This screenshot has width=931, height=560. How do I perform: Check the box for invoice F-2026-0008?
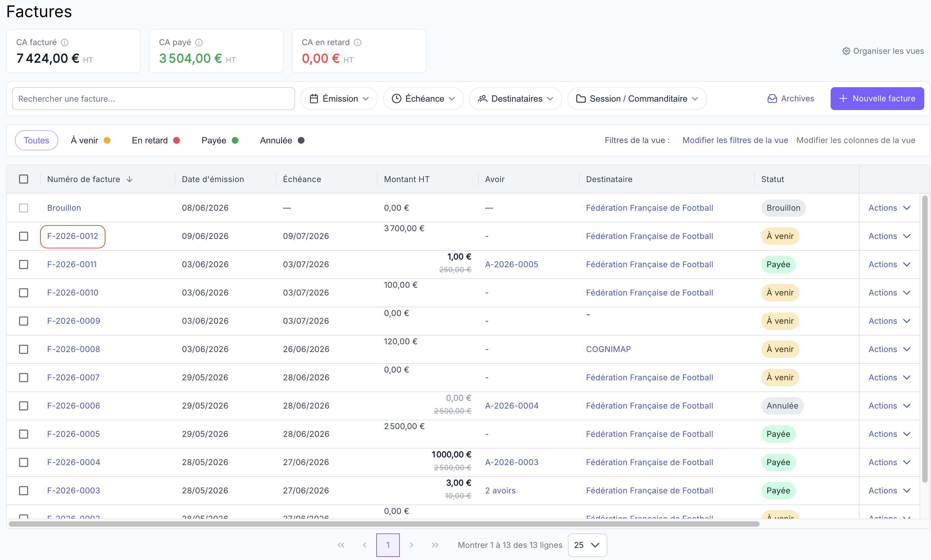[x=24, y=349]
